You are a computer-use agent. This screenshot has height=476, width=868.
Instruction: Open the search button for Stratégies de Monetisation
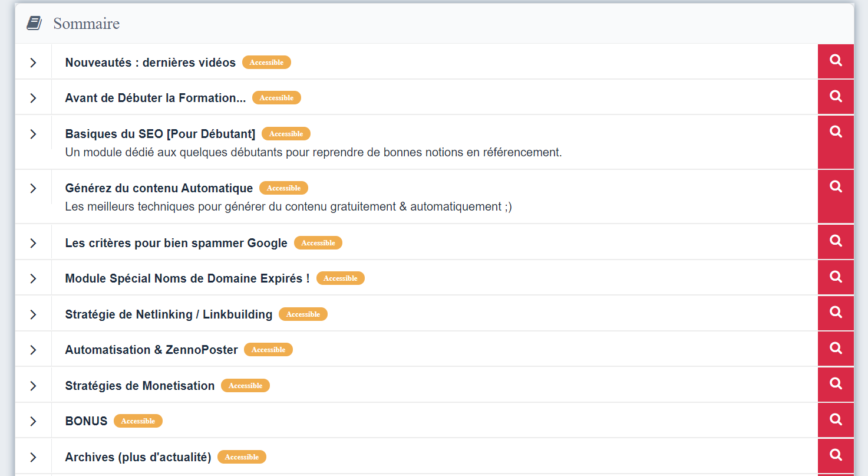point(836,384)
